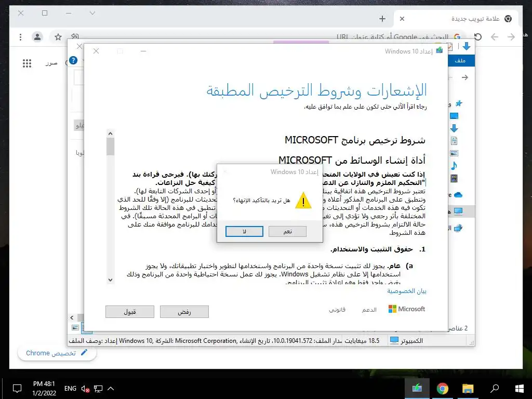Click the الكمبيوتر entry in Explorer status bar
Image resolution: width=532 pixels, height=399 pixels.
[x=406, y=341]
